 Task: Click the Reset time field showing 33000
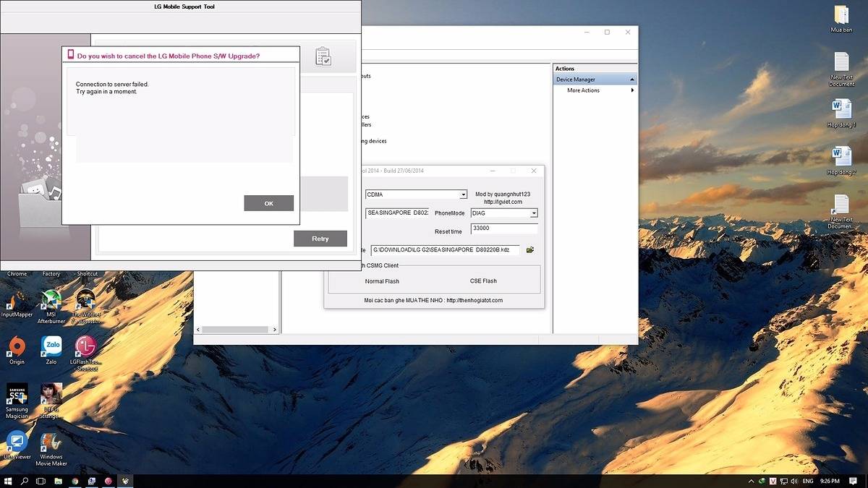point(504,228)
